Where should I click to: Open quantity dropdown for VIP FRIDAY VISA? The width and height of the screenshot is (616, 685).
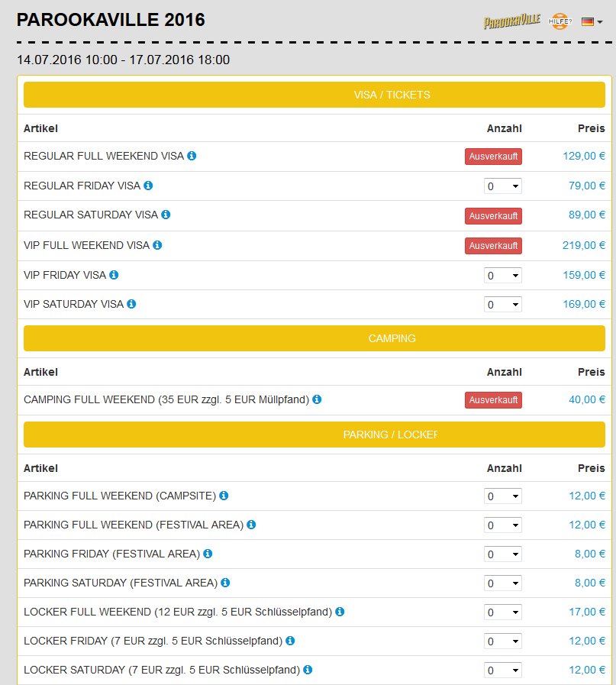click(503, 275)
